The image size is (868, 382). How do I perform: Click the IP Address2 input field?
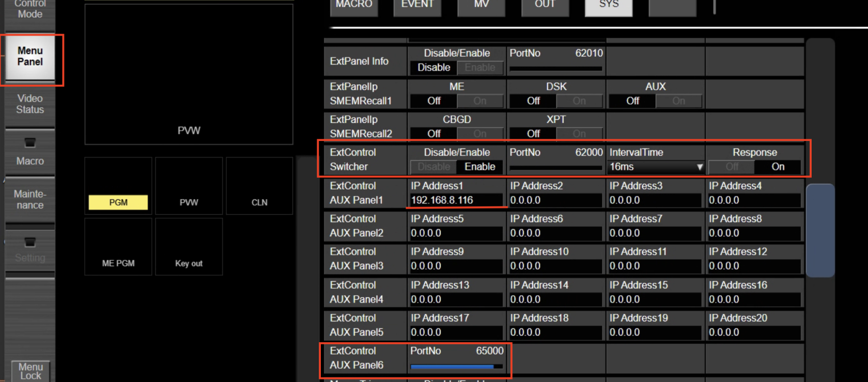(x=556, y=200)
